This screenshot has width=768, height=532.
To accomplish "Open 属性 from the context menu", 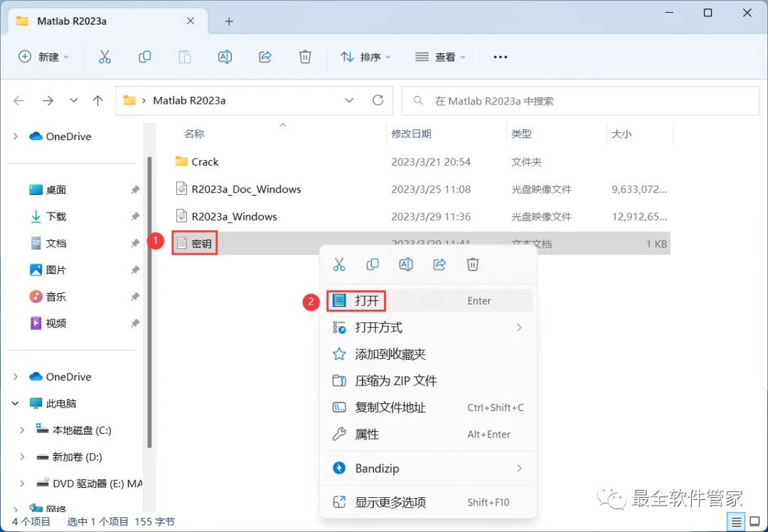I will pos(429,434).
